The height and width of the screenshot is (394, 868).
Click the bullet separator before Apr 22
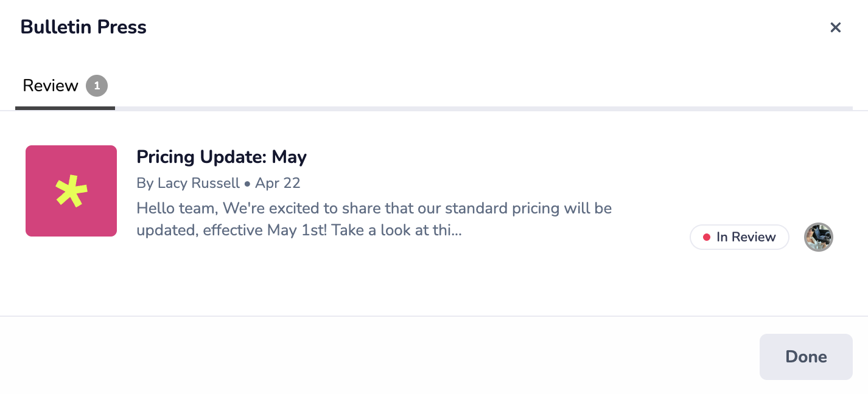pos(247,184)
